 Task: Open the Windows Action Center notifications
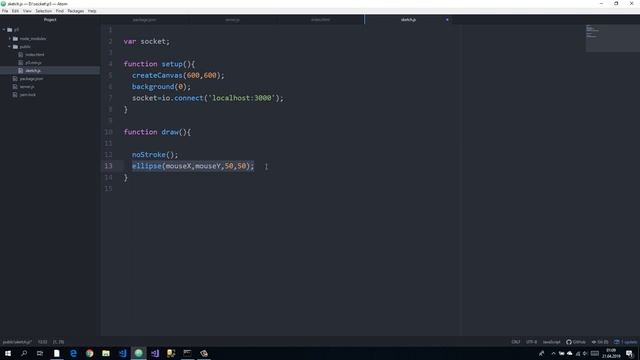[x=629, y=353]
